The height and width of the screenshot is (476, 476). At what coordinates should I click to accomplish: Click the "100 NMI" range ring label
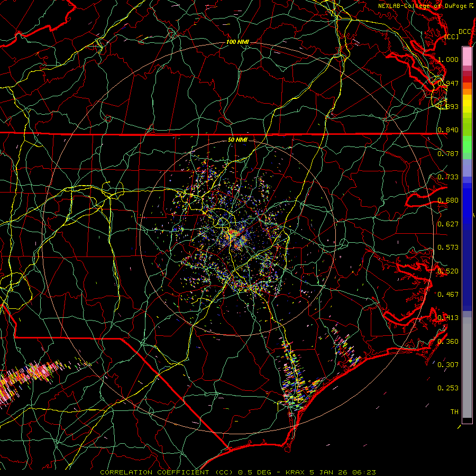click(237, 42)
